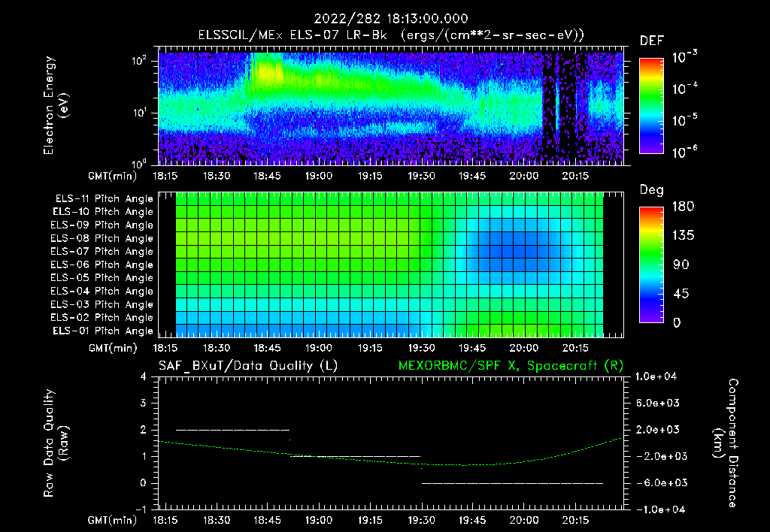Click the 10^-6 value on DEF scale
The width and height of the screenshot is (770, 532).
pos(685,152)
